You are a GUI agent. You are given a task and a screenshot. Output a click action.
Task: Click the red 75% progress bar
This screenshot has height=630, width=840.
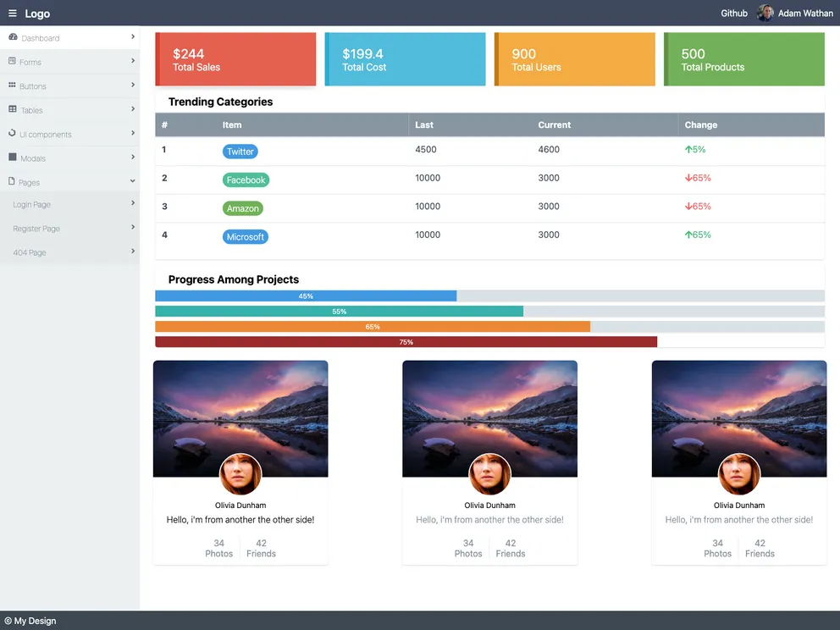[406, 342]
